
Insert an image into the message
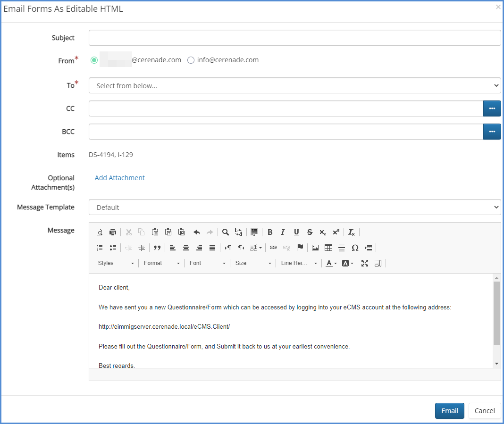(x=315, y=248)
